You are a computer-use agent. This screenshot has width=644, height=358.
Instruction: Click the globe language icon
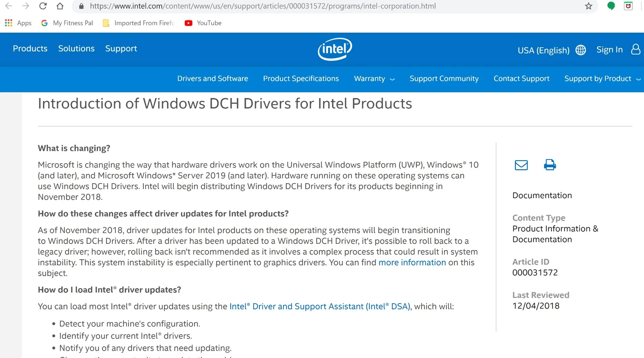[x=581, y=50]
